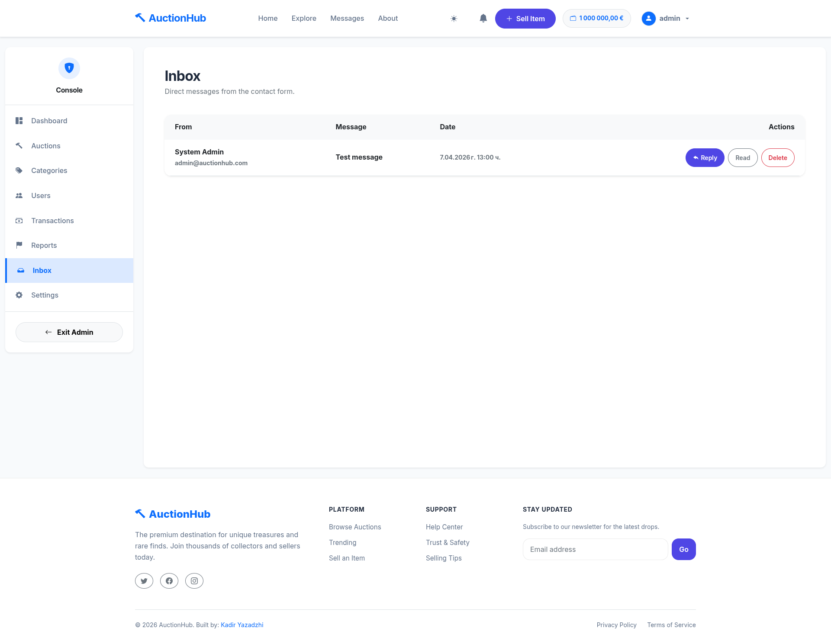This screenshot has width=831, height=644.
Task: Open the Trust & Safety footer link
Action: click(x=448, y=542)
